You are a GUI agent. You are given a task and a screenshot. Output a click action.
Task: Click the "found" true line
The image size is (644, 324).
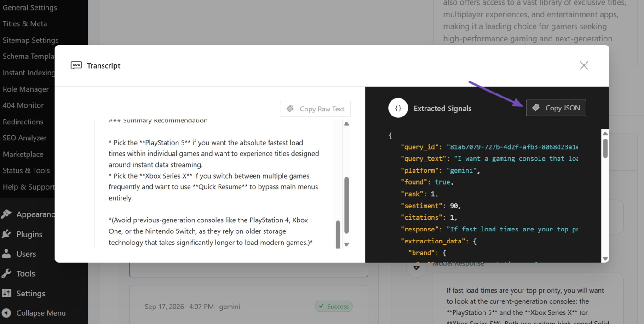[x=427, y=182]
